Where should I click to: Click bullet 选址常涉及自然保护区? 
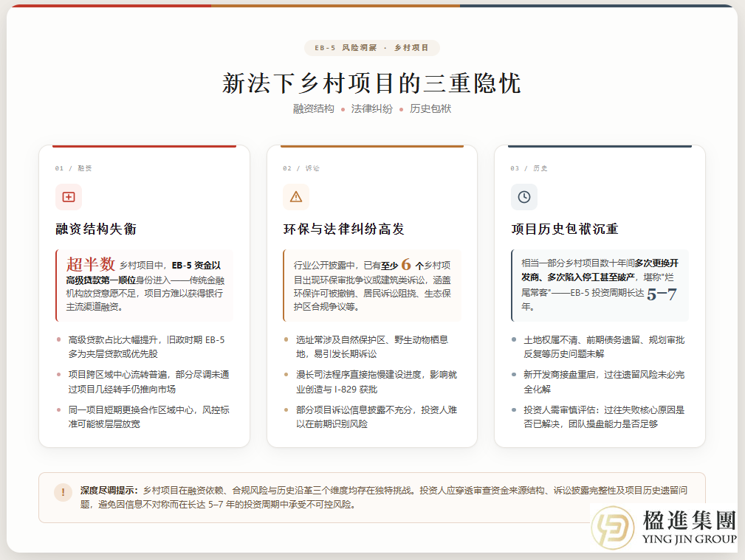(372, 347)
